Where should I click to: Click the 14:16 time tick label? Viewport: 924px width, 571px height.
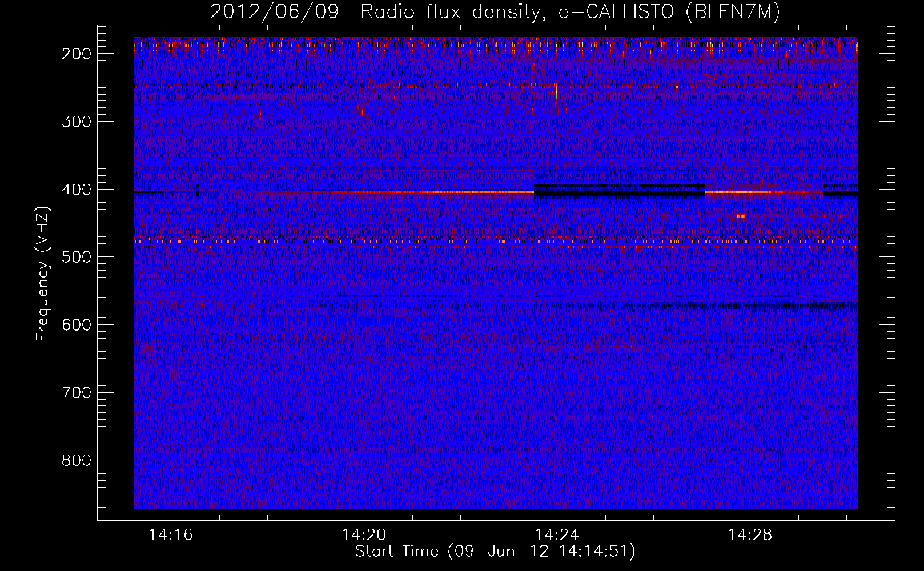[171, 535]
